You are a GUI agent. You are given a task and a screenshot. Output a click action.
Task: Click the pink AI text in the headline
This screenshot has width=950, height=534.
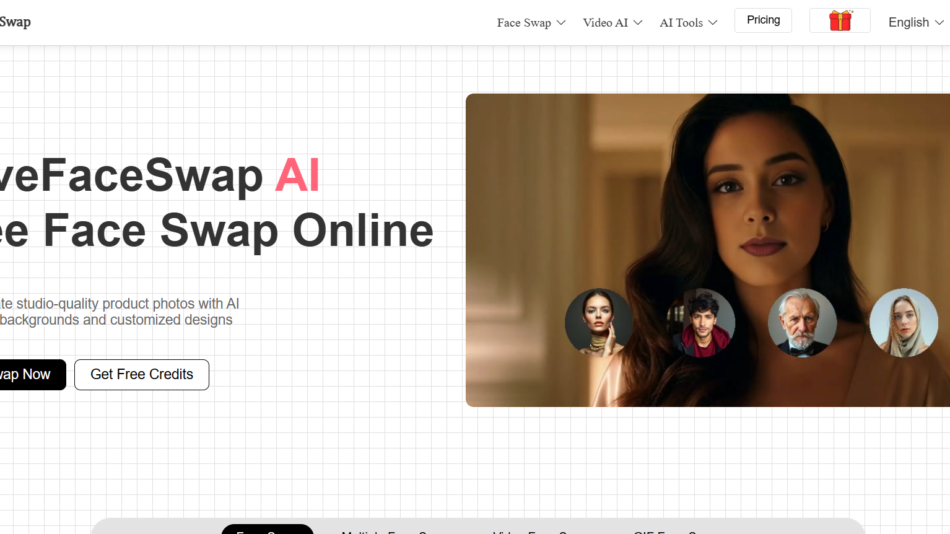click(x=297, y=175)
